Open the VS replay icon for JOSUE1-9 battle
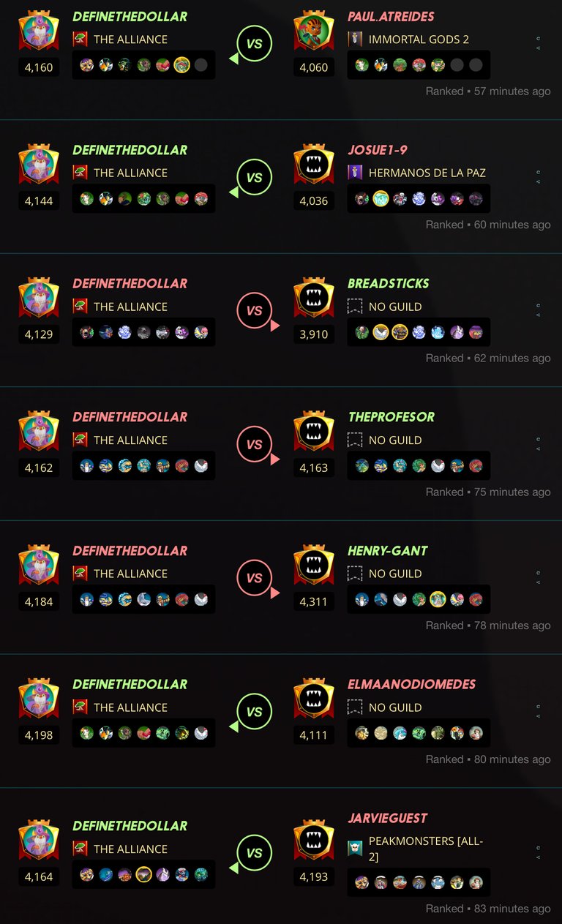The width and height of the screenshot is (562, 924). coord(254,178)
